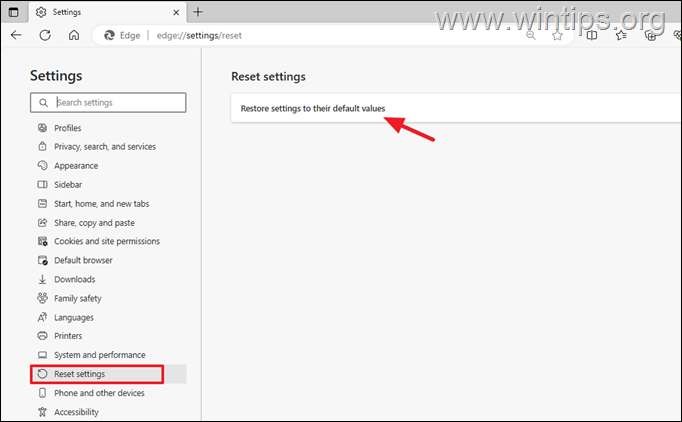Click the browser Back arrow
682x422 pixels.
point(16,35)
